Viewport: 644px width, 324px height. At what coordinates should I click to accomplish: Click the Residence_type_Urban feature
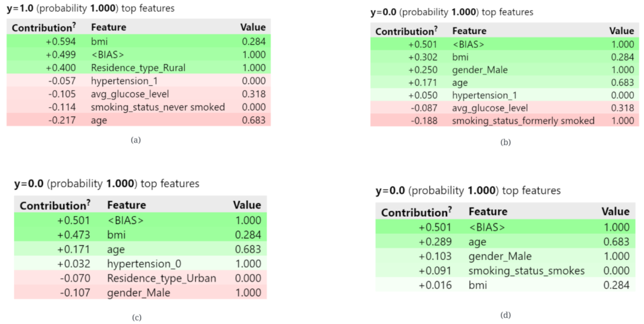tap(161, 278)
